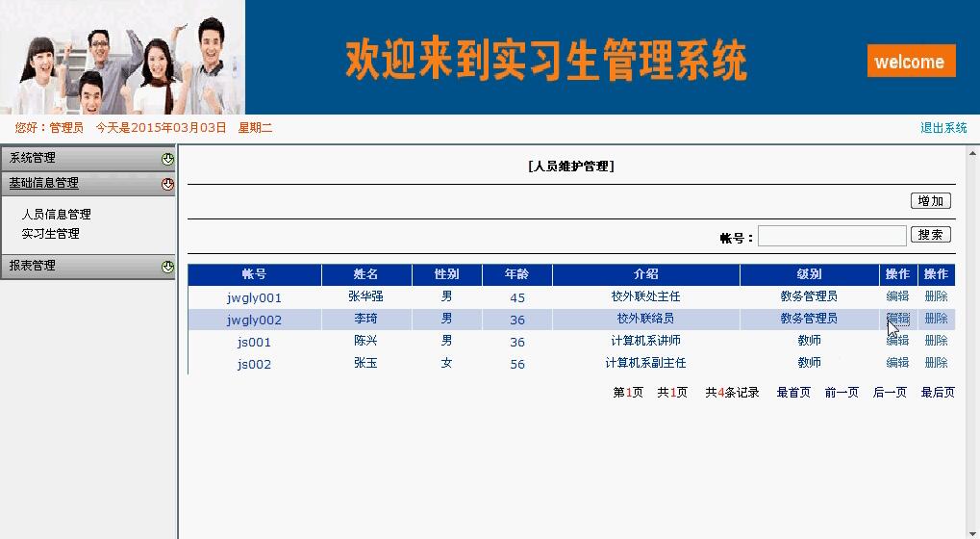Click the 欢迎来到实习生管理系统 banner title

pos(546,60)
